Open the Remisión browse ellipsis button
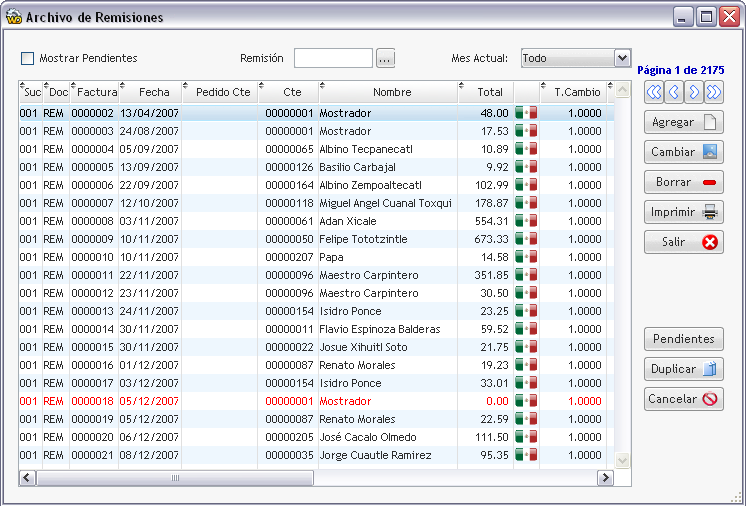This screenshot has width=746, height=506. 385,58
